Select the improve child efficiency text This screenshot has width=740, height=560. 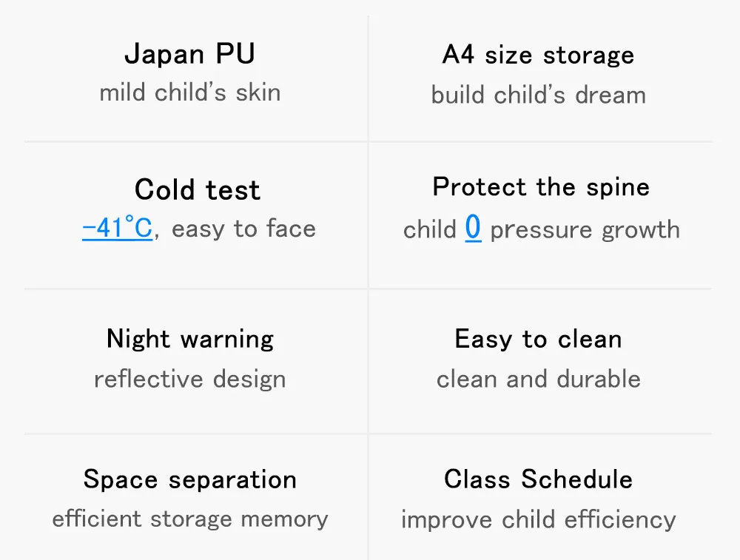(x=539, y=520)
